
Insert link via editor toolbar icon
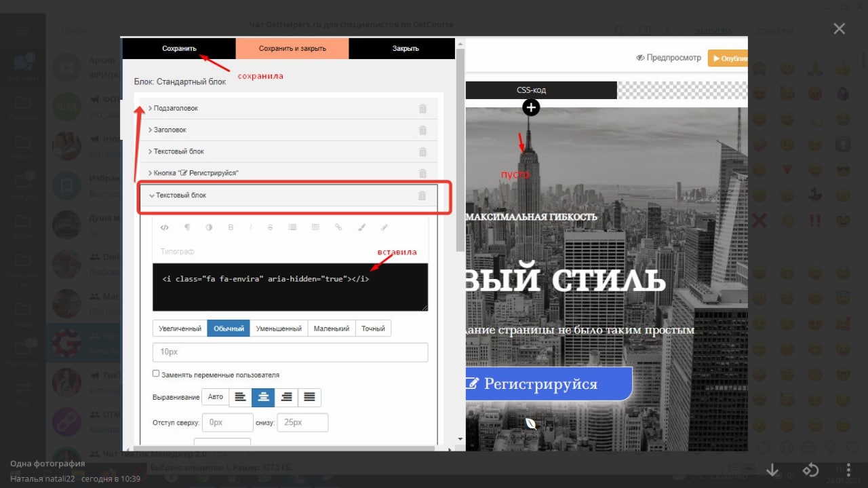[x=338, y=227]
